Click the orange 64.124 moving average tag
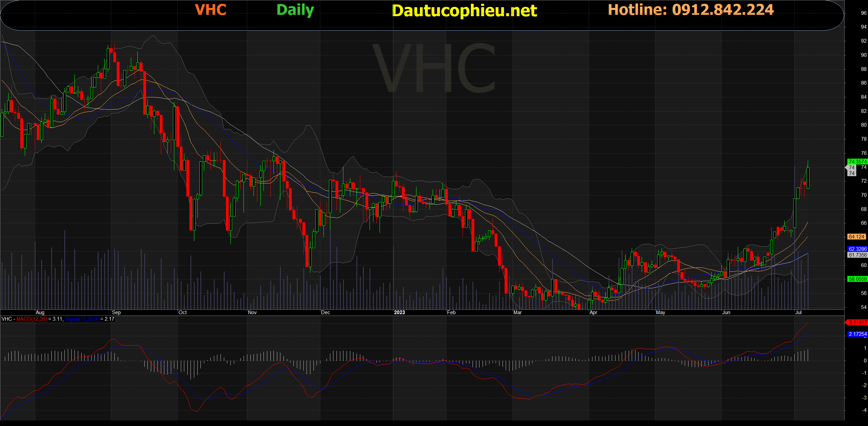The height and width of the screenshot is (426, 868). (857, 237)
